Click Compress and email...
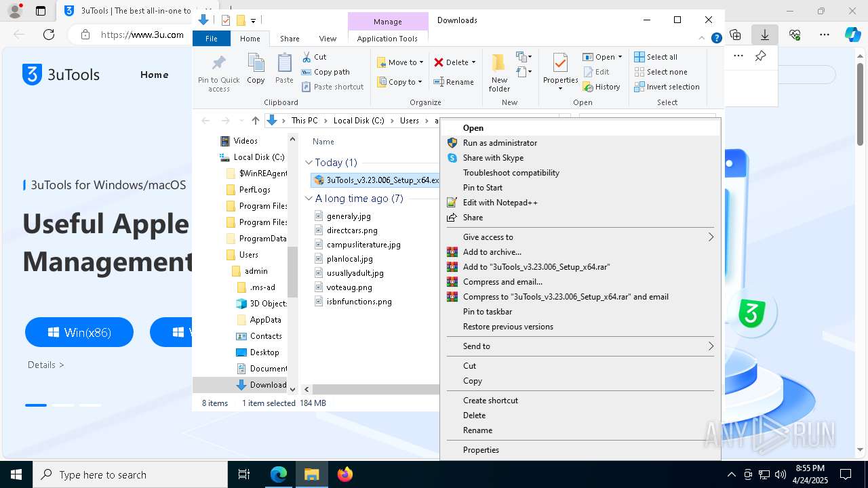This screenshot has height=488, width=868. (x=580, y=282)
